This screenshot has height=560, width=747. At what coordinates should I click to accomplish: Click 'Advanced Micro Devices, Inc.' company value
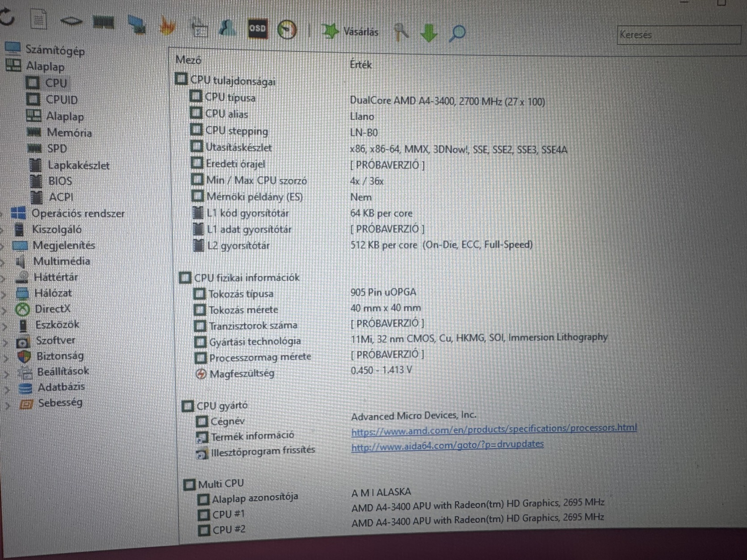(414, 416)
